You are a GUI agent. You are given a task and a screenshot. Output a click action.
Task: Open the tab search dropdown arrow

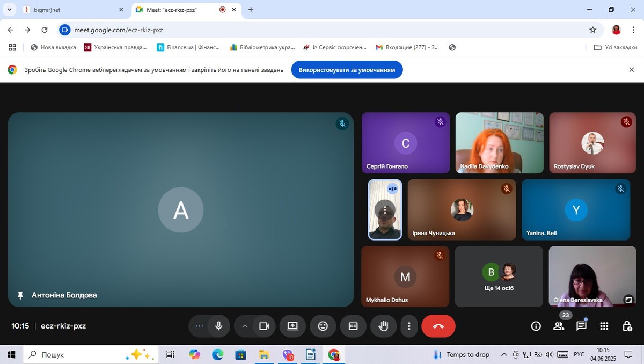[9, 10]
